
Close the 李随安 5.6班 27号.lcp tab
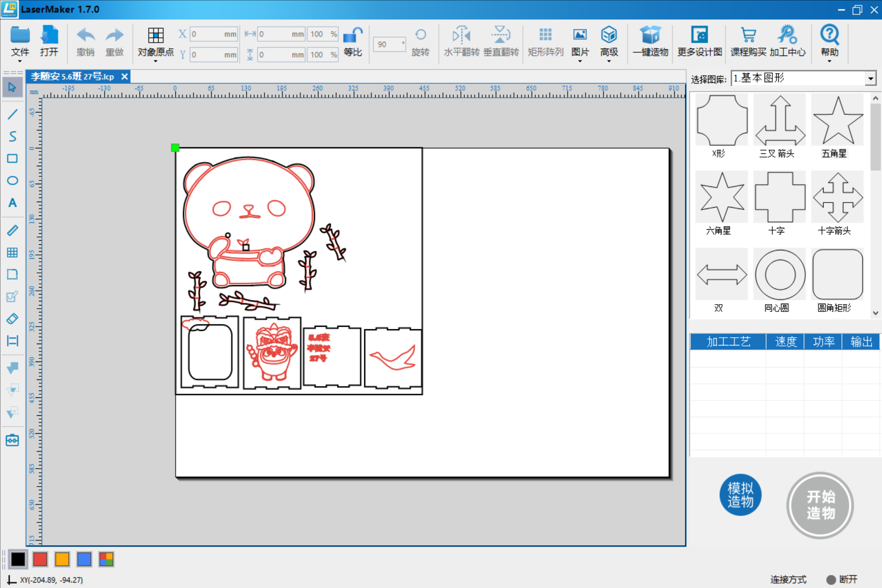click(x=124, y=76)
